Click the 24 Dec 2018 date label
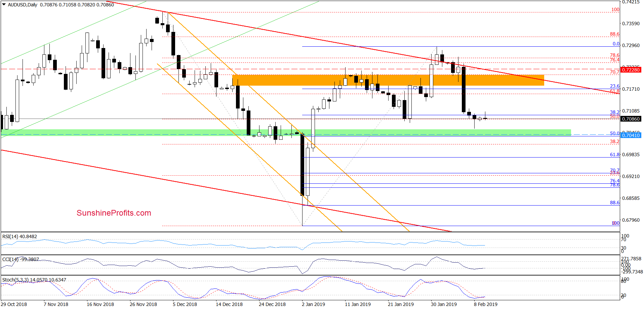 tap(272, 304)
